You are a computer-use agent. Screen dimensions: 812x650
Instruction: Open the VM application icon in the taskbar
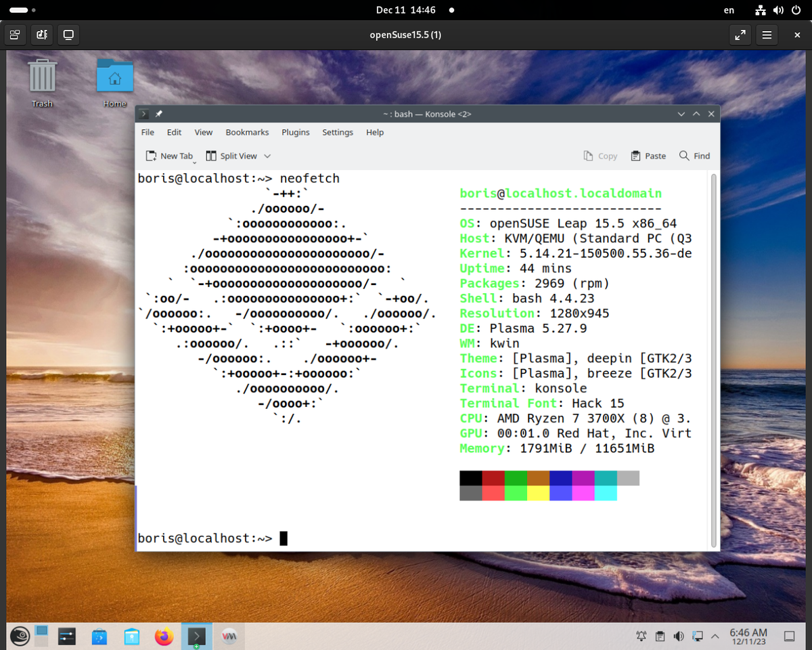coord(229,636)
